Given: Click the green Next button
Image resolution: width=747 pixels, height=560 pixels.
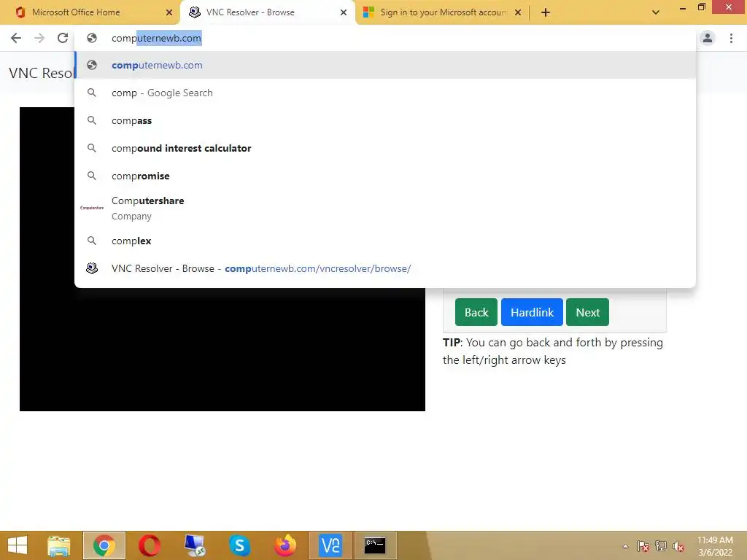Looking at the screenshot, I should pos(587,312).
